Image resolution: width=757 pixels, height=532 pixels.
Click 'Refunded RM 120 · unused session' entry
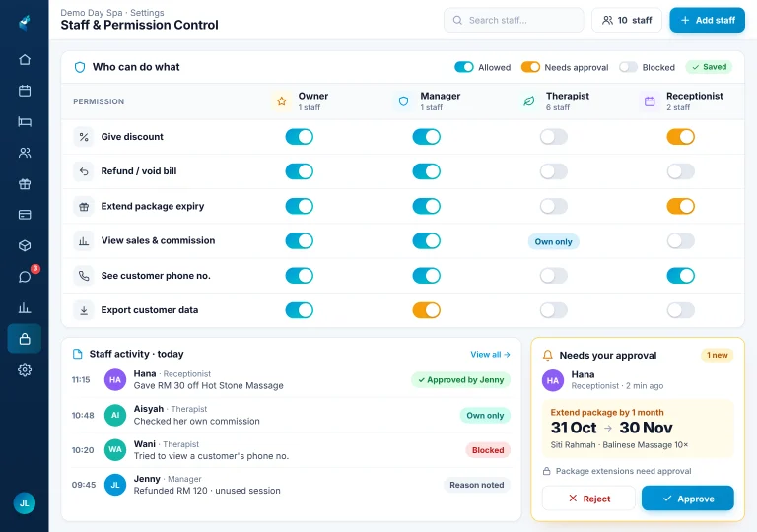[207, 491]
